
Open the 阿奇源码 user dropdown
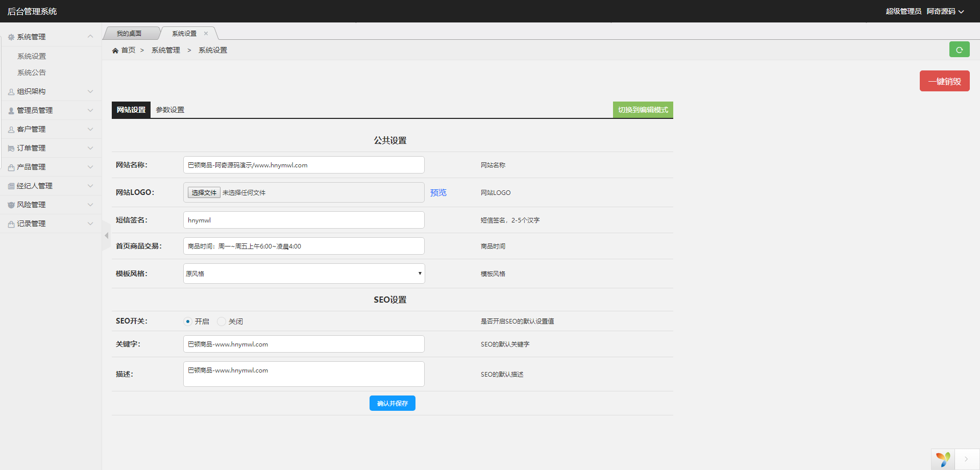point(945,11)
